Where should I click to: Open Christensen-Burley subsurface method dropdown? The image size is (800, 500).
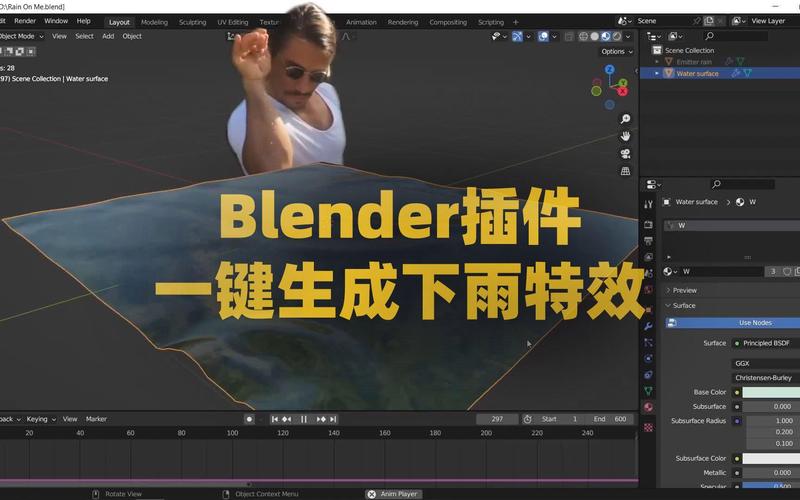point(765,378)
